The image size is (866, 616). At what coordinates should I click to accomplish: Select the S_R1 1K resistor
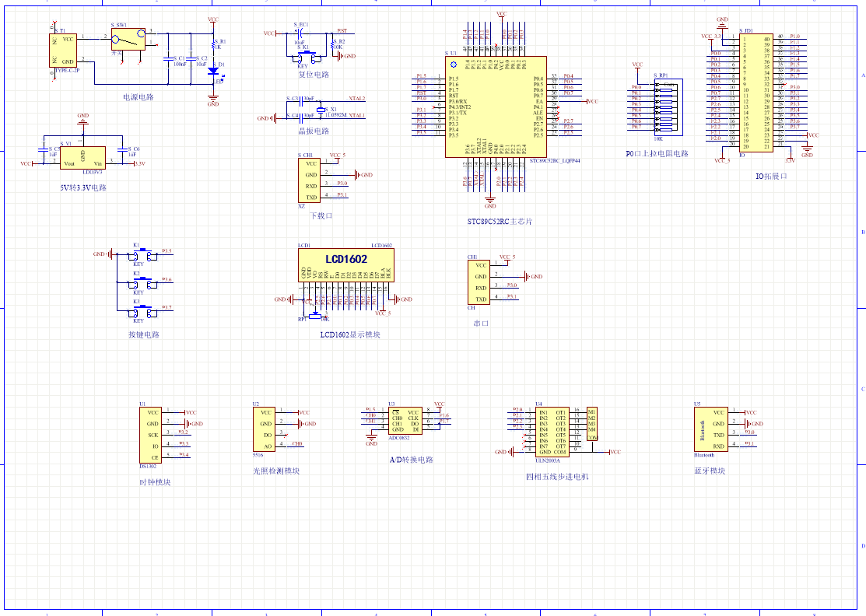(213, 44)
